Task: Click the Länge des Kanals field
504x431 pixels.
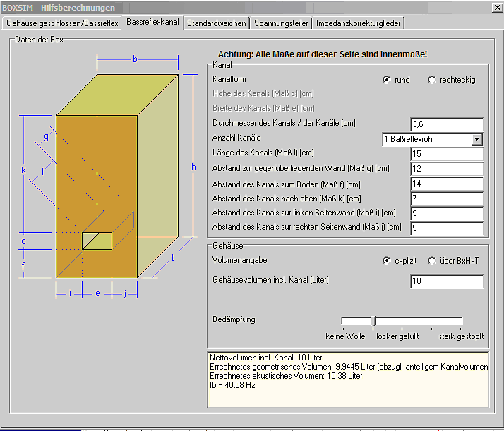Action: [446, 154]
